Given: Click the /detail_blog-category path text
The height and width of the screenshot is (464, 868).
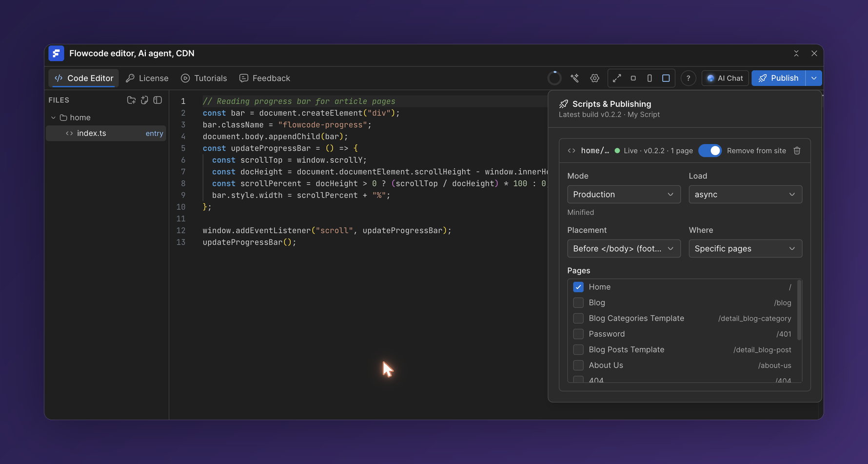Looking at the screenshot, I should 754,318.
